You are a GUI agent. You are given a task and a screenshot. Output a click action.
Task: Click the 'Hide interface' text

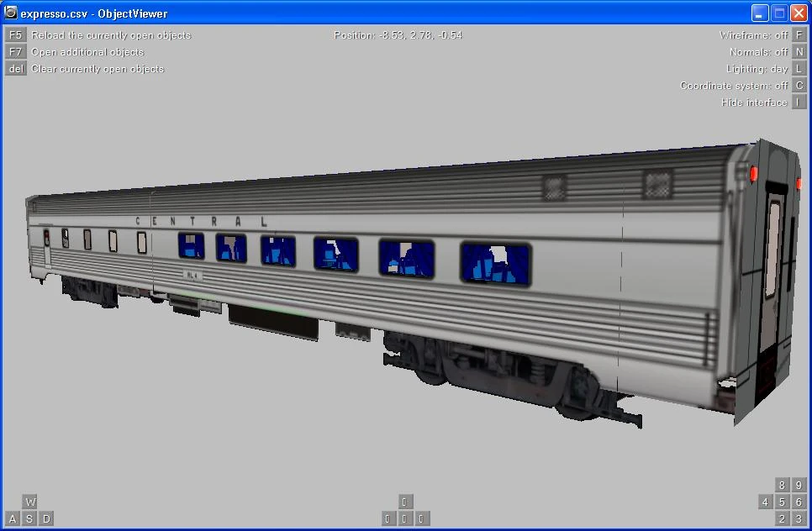(754, 103)
